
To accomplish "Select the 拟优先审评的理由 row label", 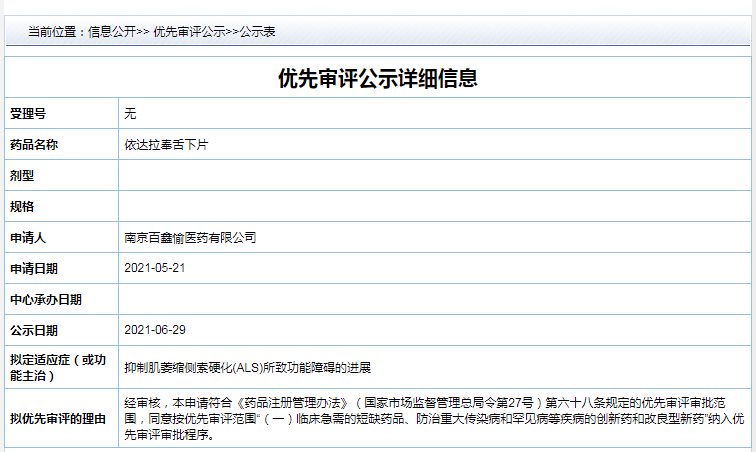I will (58, 419).
